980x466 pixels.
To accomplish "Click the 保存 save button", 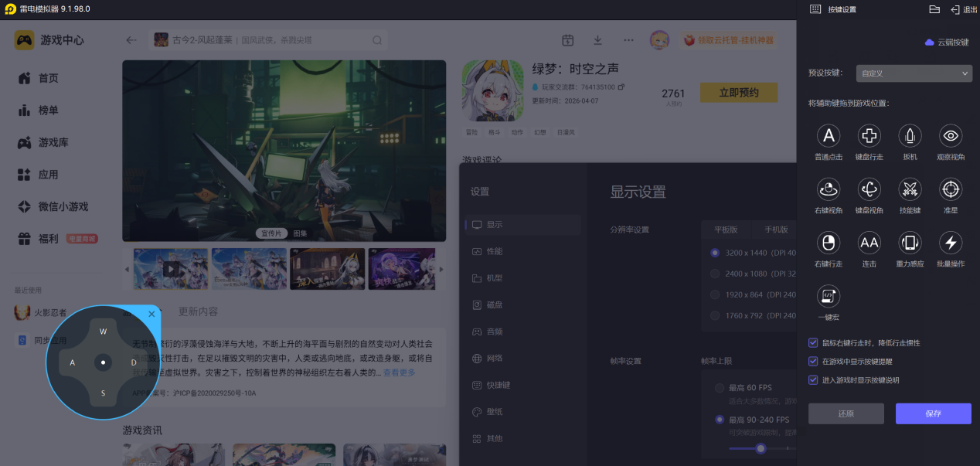I will click(x=933, y=413).
